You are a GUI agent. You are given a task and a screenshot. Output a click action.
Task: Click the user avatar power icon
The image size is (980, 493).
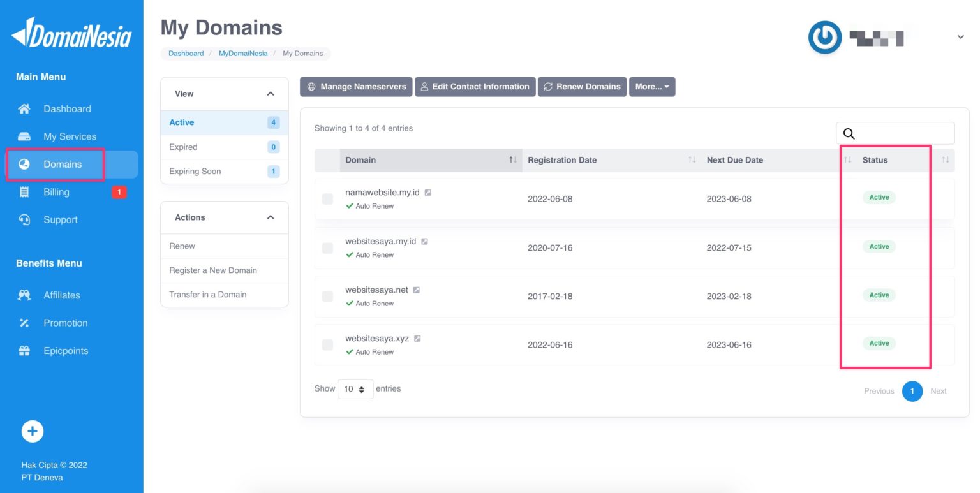point(824,38)
